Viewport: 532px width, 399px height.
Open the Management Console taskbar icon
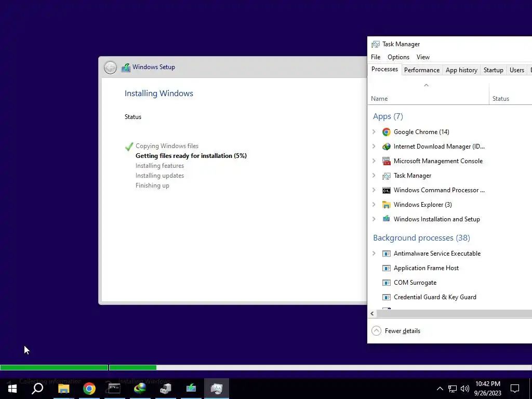click(166, 389)
